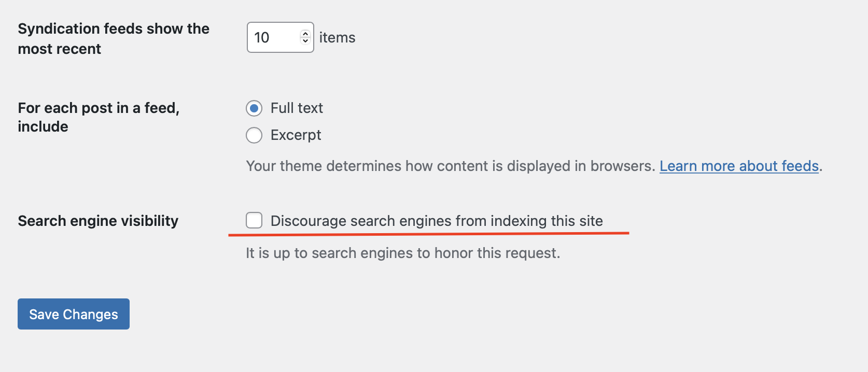Click the 'Search engine visibility' heading
868x372 pixels.
(98, 221)
